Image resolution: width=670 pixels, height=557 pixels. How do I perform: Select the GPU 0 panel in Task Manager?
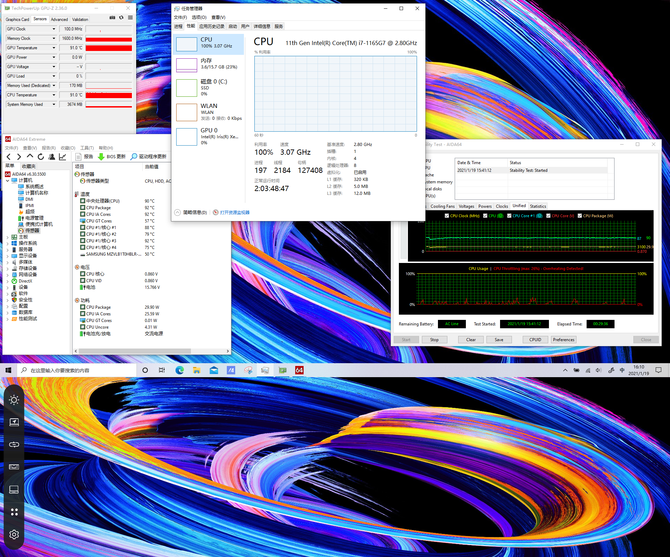209,137
